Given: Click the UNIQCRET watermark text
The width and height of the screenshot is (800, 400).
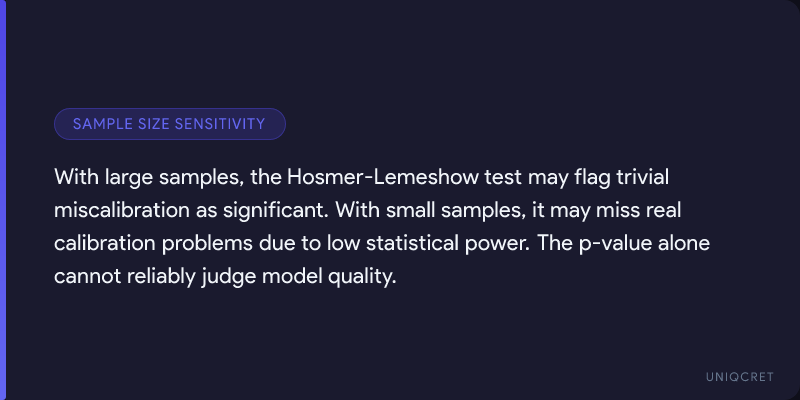Looking at the screenshot, I should (736, 375).
